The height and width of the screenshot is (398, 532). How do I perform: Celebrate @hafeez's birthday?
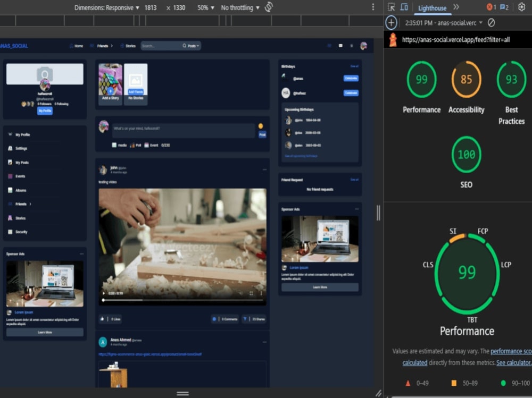click(351, 93)
